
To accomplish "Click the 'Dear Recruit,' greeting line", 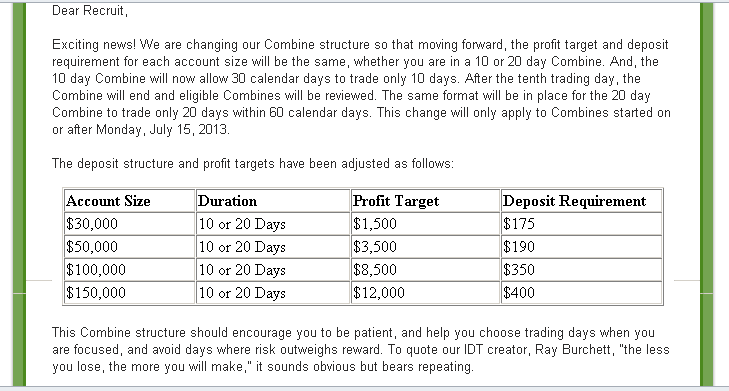I will click(x=90, y=11).
